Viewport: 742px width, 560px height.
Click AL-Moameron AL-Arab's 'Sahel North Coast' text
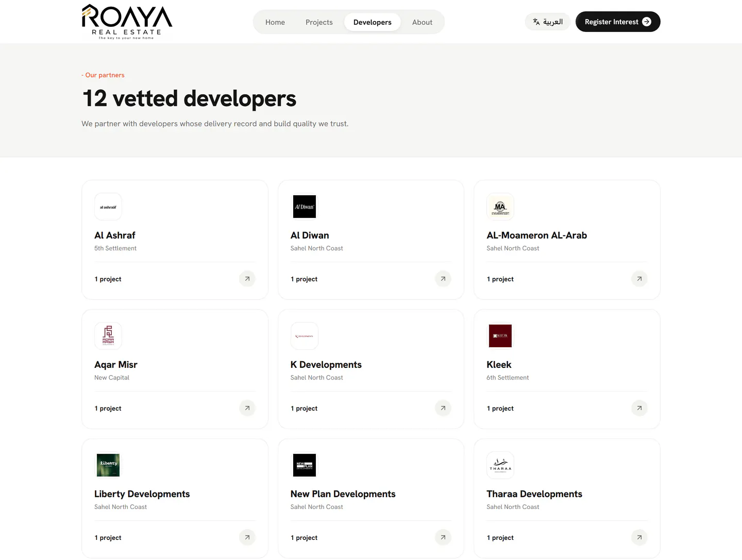coord(513,248)
